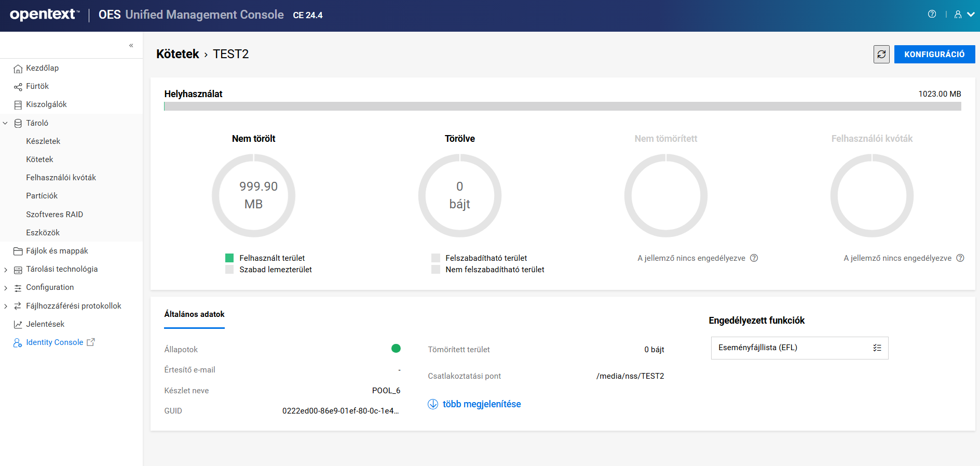Expand the Tárolási technológia section

pyautogui.click(x=6, y=270)
